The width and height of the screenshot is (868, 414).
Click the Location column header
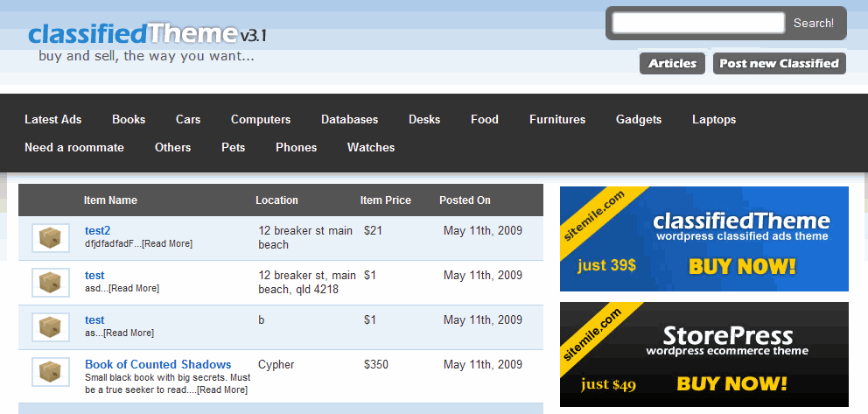(x=276, y=200)
